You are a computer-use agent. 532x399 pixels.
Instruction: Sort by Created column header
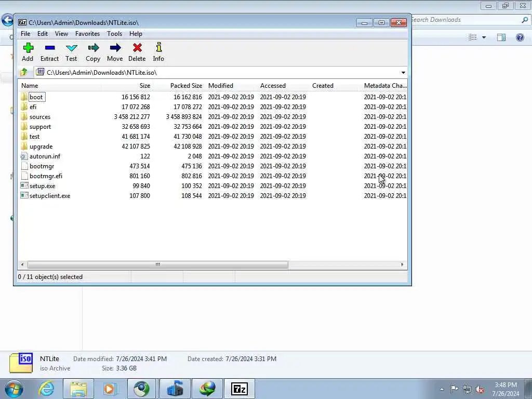coord(335,86)
